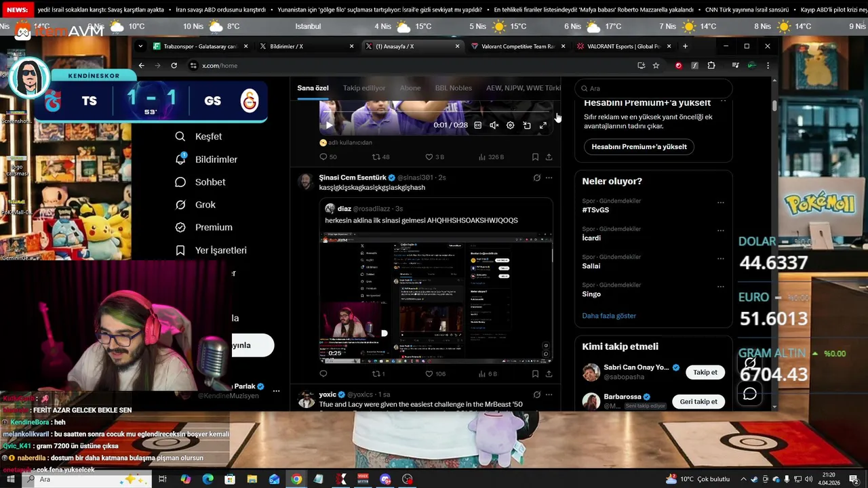The image size is (868, 488).
Task: Open the quoted diaz tweet video thumbnail
Action: 436,298
